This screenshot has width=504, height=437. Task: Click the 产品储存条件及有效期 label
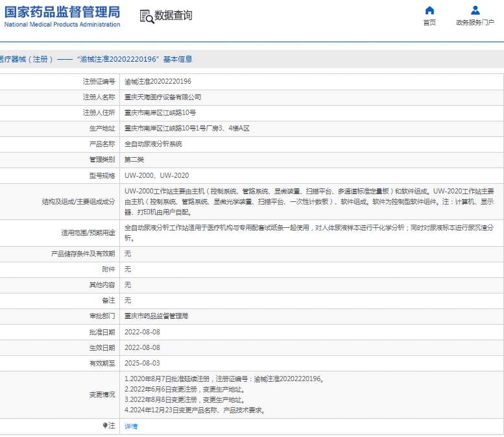click(x=83, y=254)
